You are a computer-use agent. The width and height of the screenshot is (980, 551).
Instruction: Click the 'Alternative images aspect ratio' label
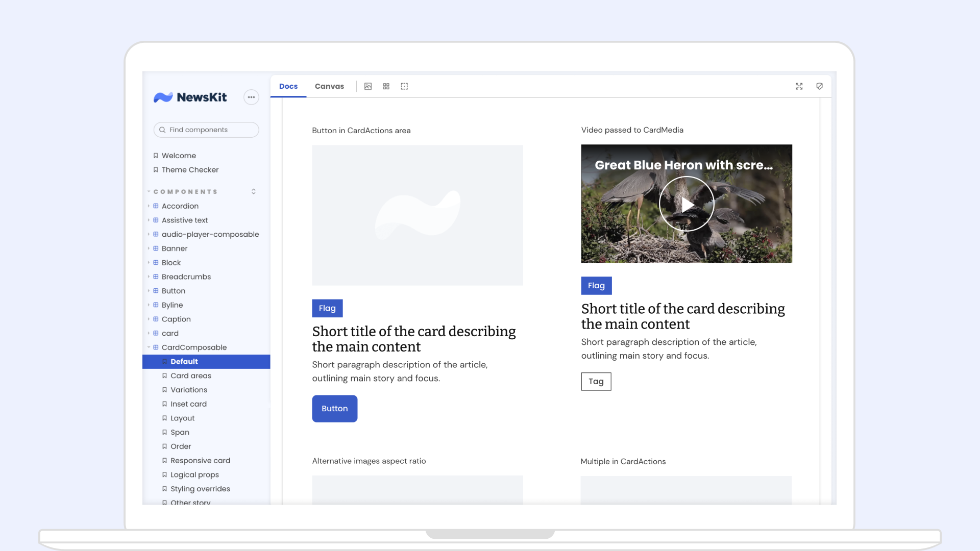click(x=369, y=461)
